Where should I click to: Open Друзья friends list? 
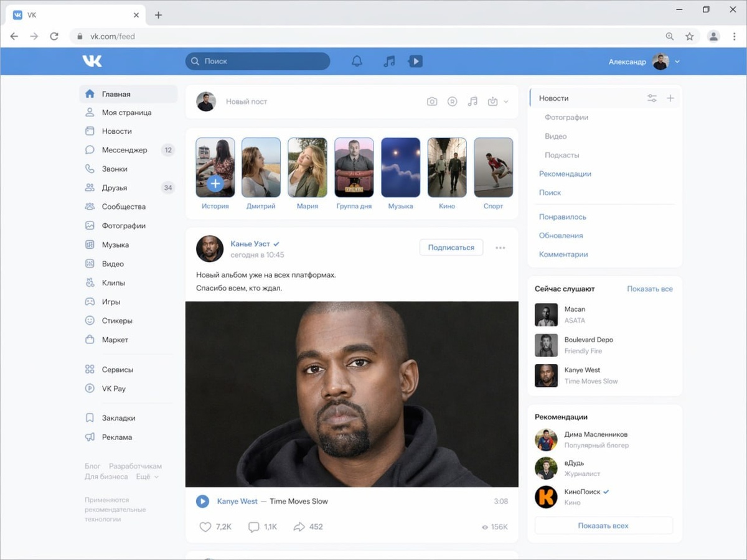(x=128, y=187)
